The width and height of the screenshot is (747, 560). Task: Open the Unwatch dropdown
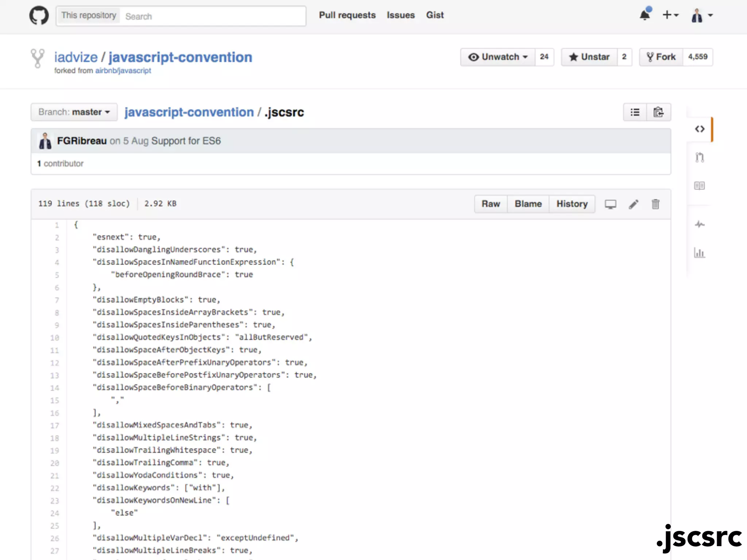coord(498,57)
